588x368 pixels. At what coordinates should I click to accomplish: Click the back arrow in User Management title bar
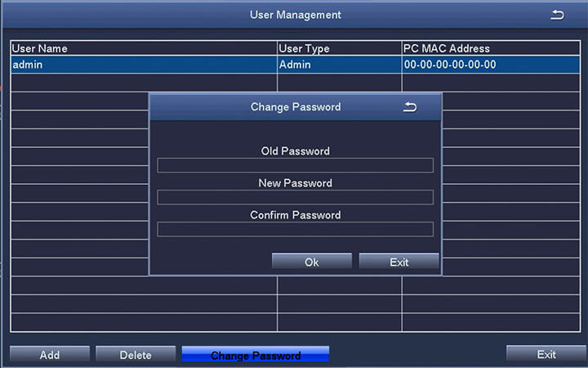pyautogui.click(x=557, y=15)
